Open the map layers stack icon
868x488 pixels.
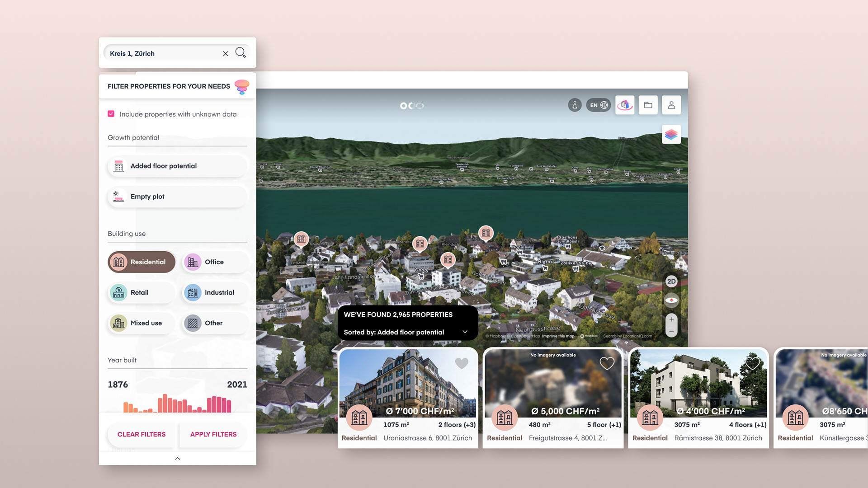pos(671,134)
